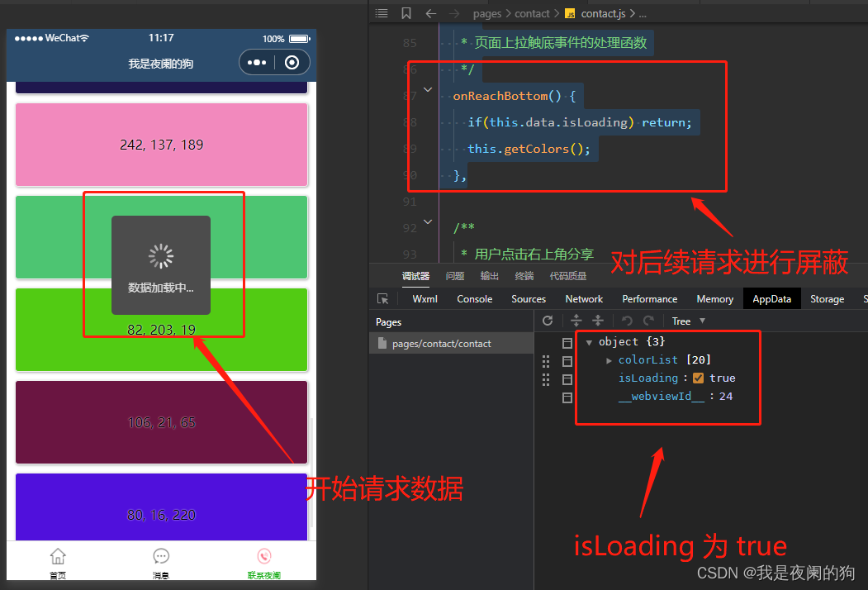Image resolution: width=868 pixels, height=590 pixels.
Task: Open the Storage tab
Action: coord(827,298)
